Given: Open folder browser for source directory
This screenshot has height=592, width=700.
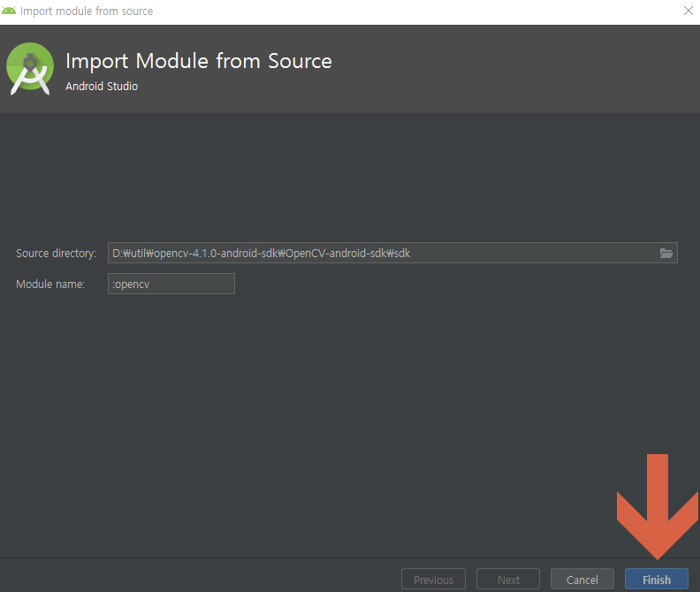Looking at the screenshot, I should 666,253.
